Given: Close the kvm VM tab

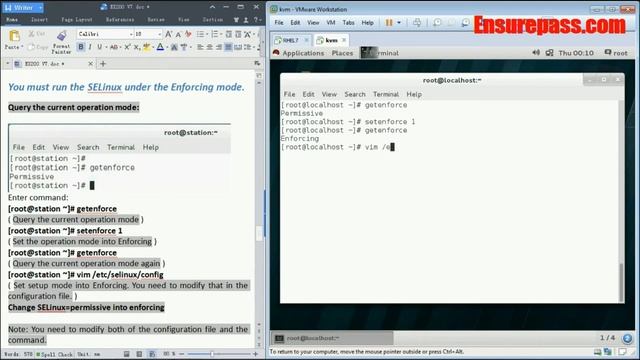Looking at the screenshot, I should [344, 40].
